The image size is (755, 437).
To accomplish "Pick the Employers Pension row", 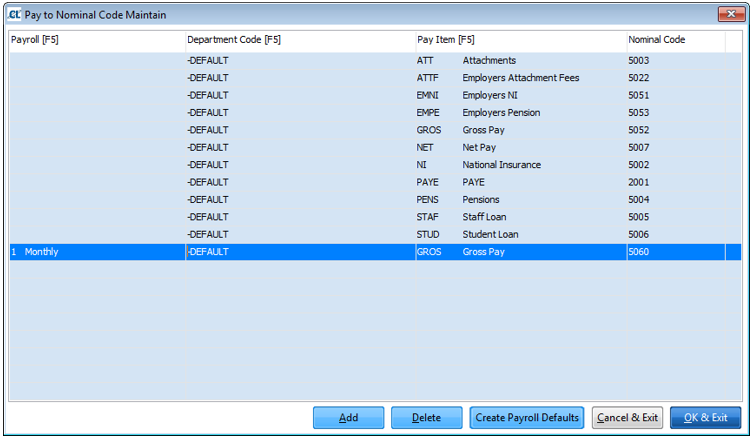I will (x=501, y=113).
